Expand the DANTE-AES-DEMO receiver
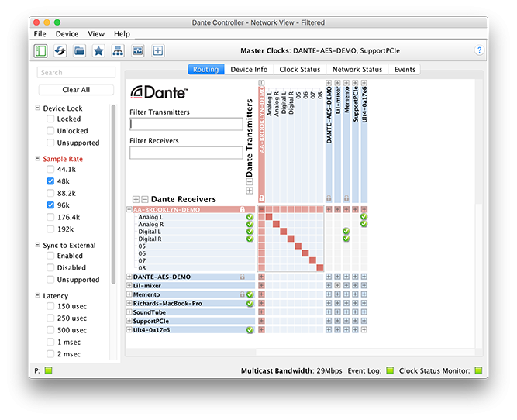 (129, 277)
